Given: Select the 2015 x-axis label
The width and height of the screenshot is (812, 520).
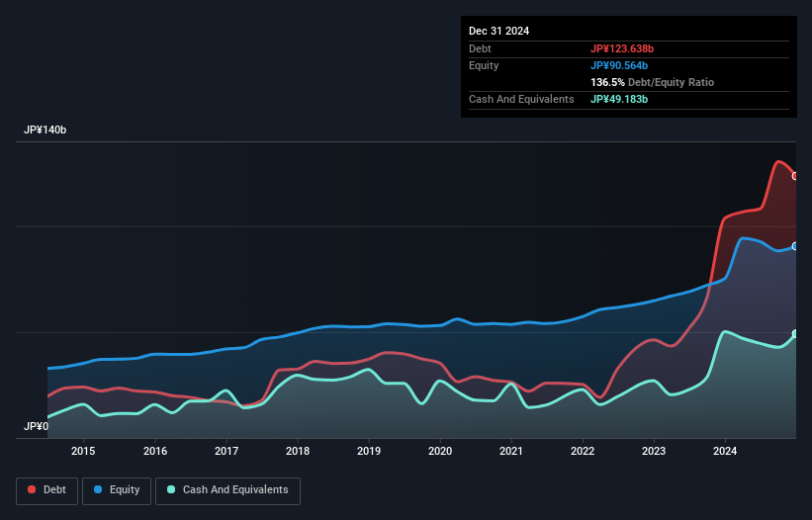Looking at the screenshot, I should 83,451.
